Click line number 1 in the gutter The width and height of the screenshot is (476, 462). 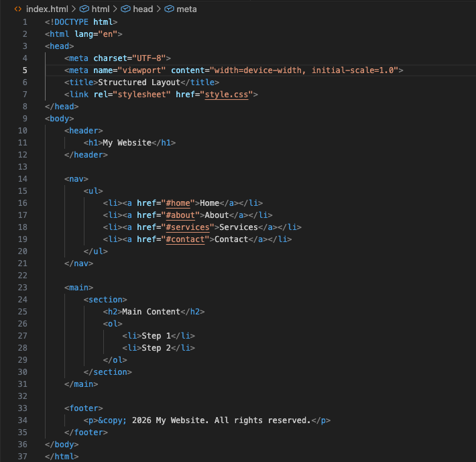point(25,22)
